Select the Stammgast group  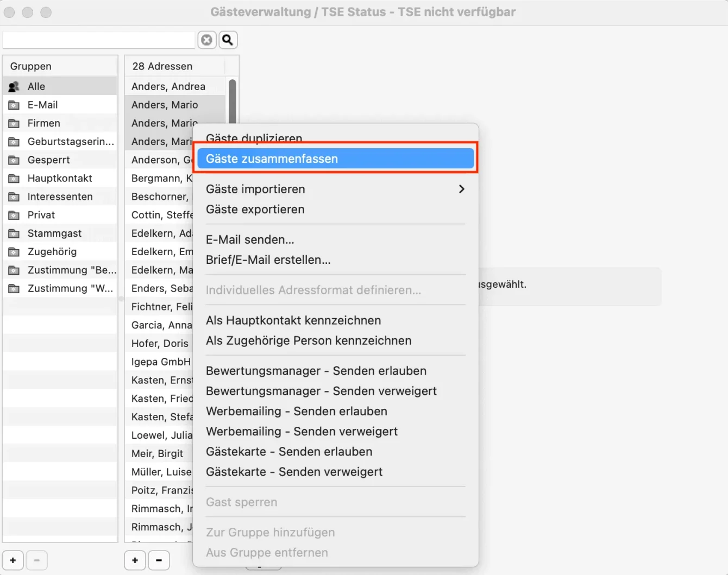(60, 233)
